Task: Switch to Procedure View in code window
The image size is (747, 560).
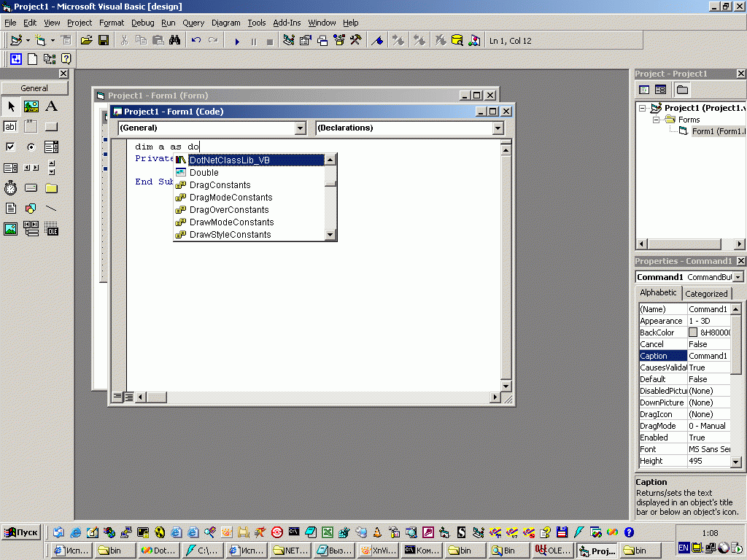Action: [117, 397]
